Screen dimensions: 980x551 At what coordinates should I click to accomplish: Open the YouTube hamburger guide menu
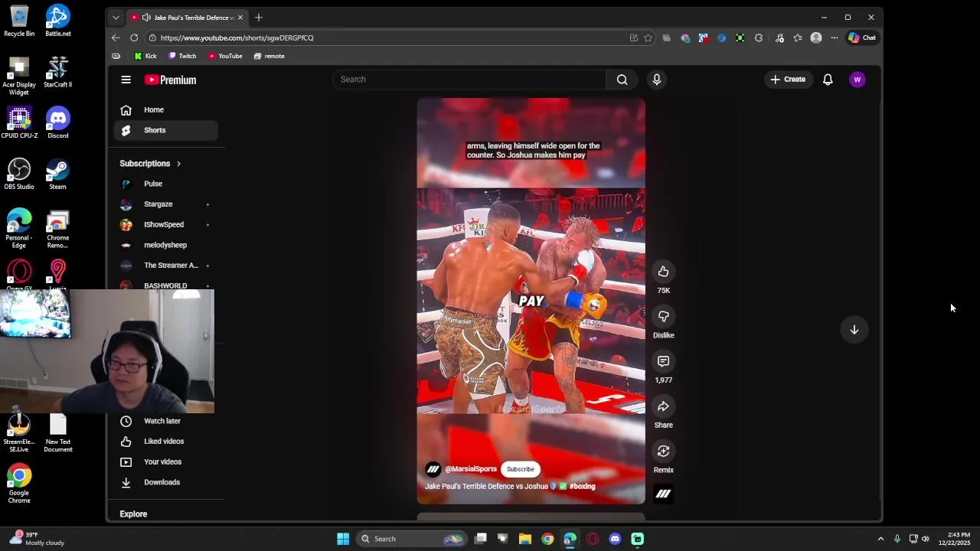pos(126,80)
